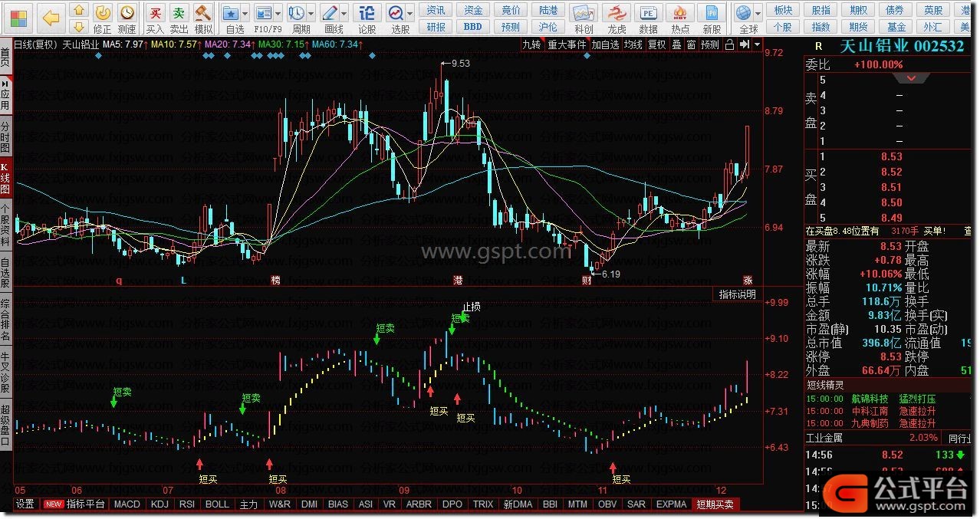980x519 pixels.
Task: Open the chart header's far-right dropdown arrow
Action: (758, 44)
